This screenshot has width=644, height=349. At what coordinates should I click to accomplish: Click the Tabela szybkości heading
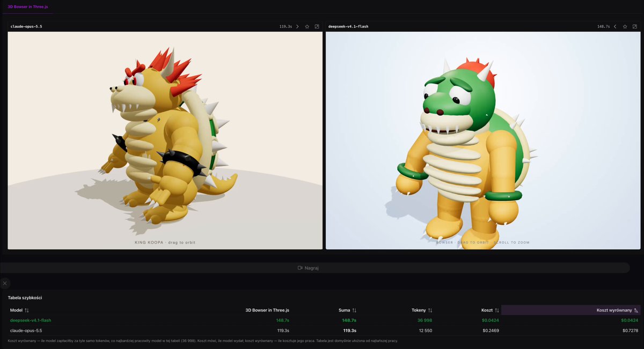(25, 298)
